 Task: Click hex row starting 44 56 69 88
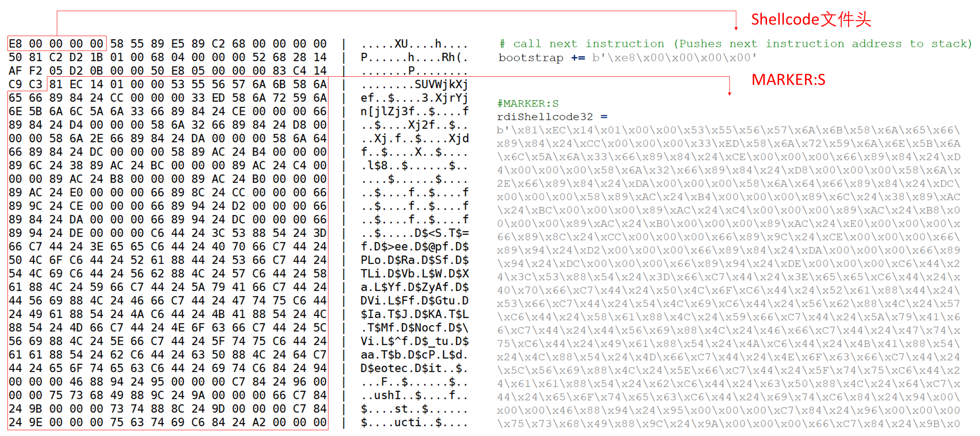point(168,300)
